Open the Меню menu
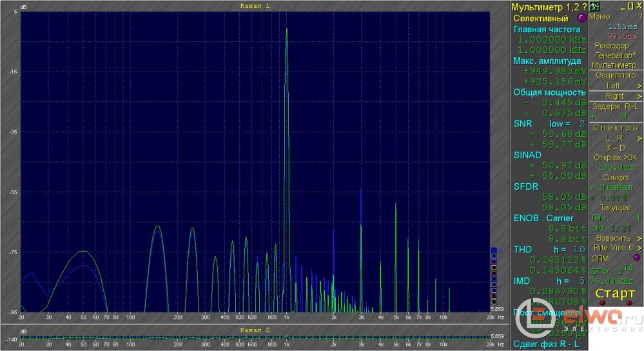This screenshot has width=644, height=351. [x=599, y=17]
